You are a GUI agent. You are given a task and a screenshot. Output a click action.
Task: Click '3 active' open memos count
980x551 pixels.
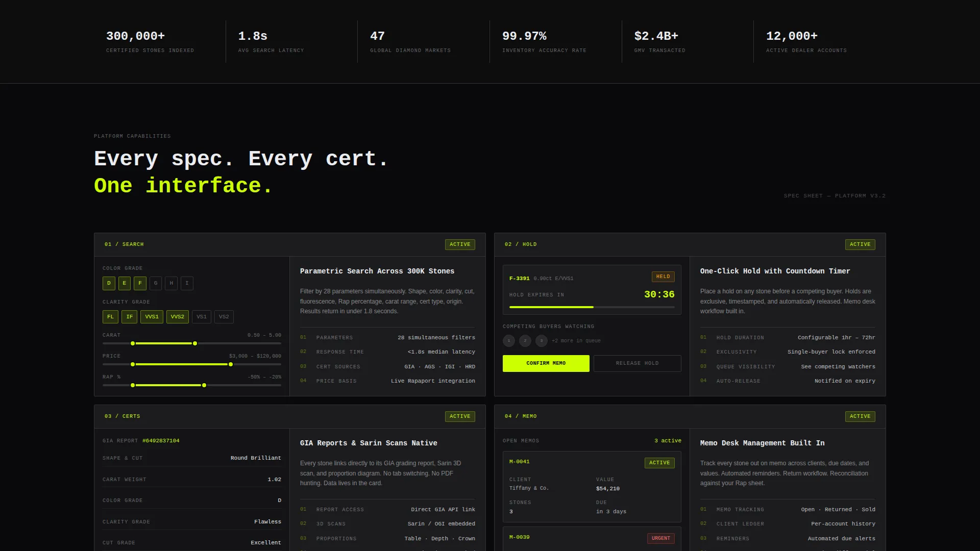[668, 441]
